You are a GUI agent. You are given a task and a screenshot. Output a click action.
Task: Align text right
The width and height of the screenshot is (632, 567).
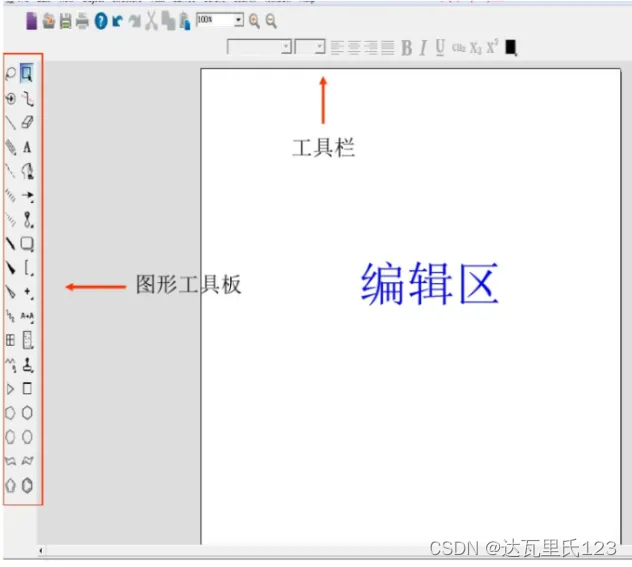tap(371, 48)
